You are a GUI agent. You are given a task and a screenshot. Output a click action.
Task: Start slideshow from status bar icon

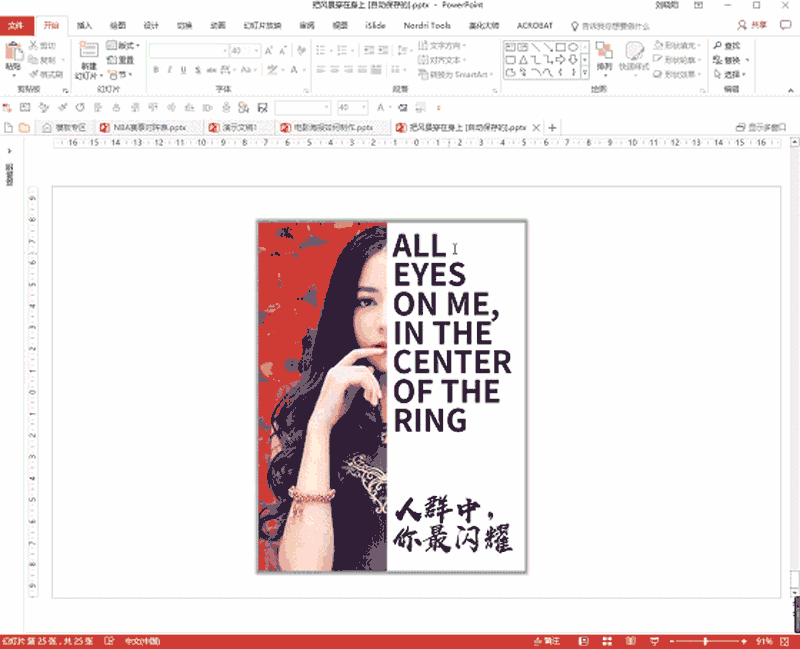(x=655, y=641)
